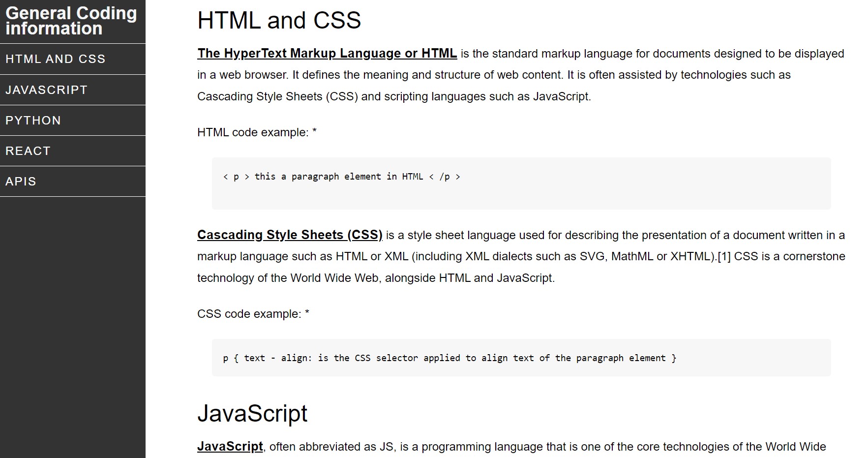The image size is (868, 458).
Task: Click the HTML and CSS main heading
Action: pos(279,21)
